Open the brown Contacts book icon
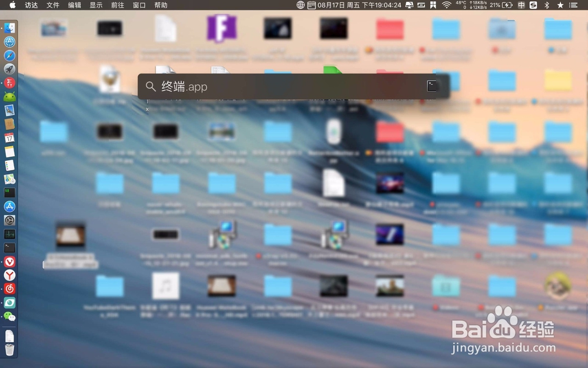This screenshot has width=588, height=368. [9, 124]
